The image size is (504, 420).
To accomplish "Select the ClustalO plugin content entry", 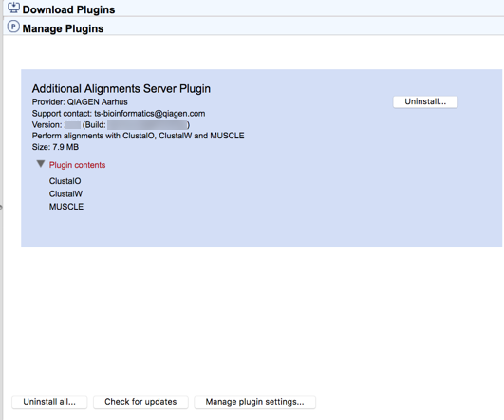I will click(65, 181).
